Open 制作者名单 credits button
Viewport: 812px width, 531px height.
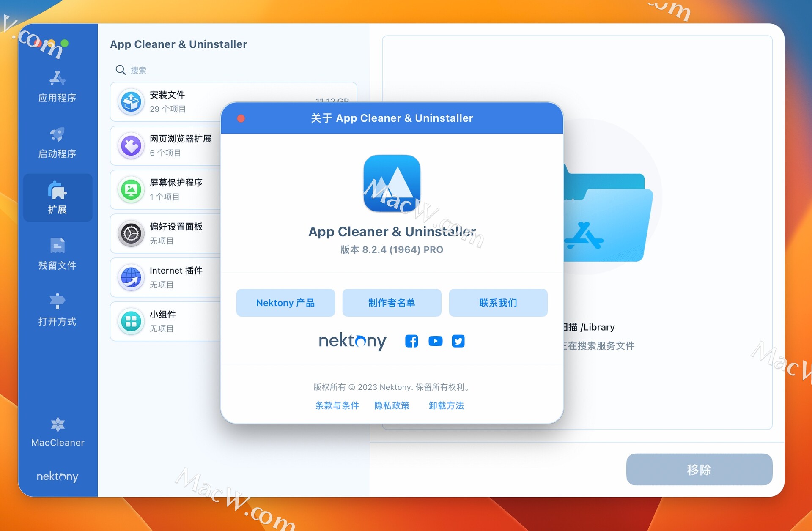[x=392, y=303]
